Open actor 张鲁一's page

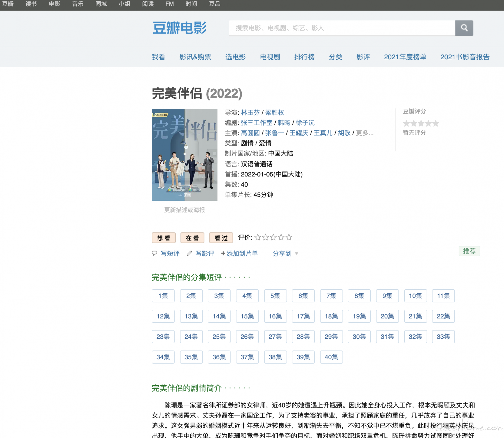click(x=275, y=133)
